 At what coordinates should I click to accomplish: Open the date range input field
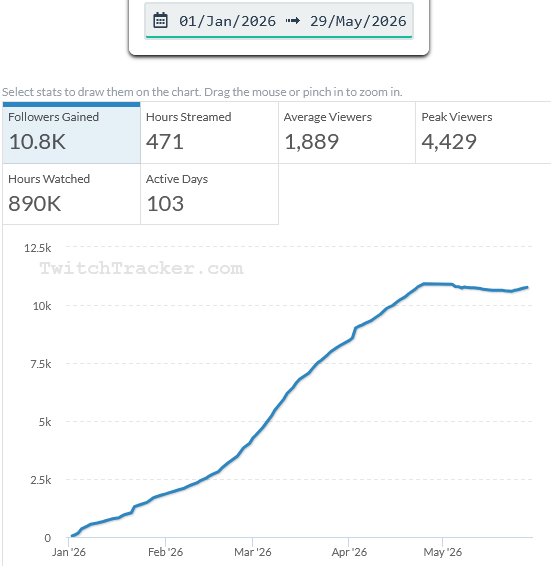coord(279,20)
